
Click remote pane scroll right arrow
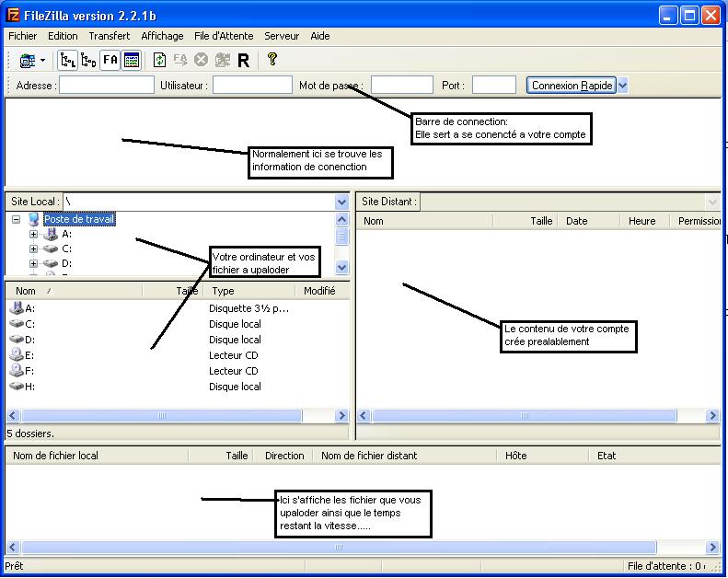coord(712,415)
